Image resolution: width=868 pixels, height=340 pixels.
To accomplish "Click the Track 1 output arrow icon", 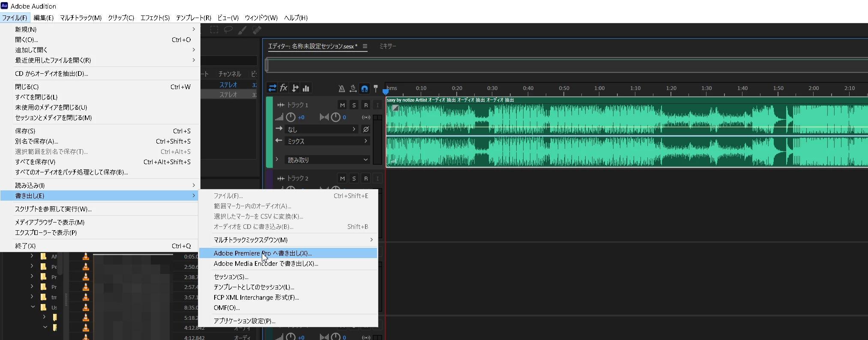I will coord(279,141).
